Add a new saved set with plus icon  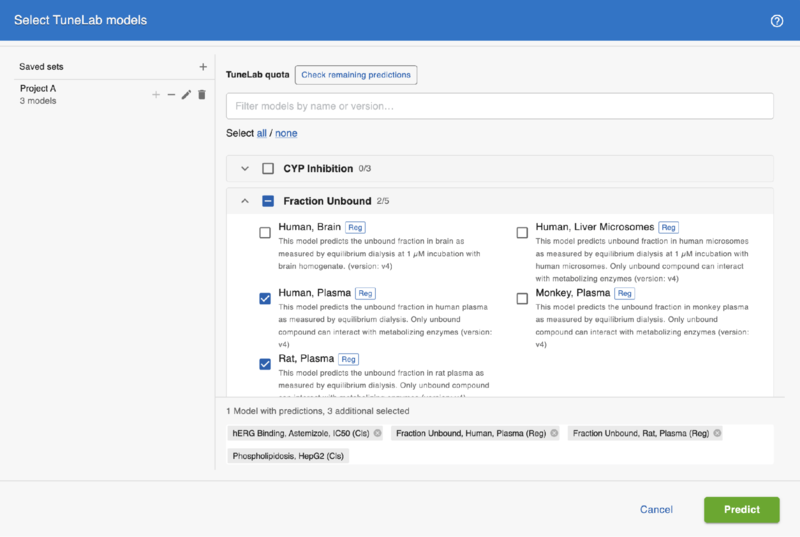click(203, 67)
